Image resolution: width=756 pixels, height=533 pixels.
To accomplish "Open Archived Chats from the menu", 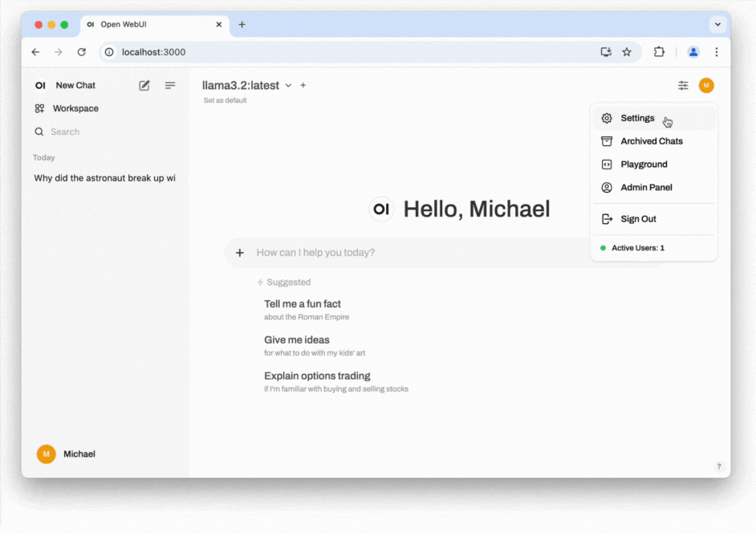I will pyautogui.click(x=650, y=140).
